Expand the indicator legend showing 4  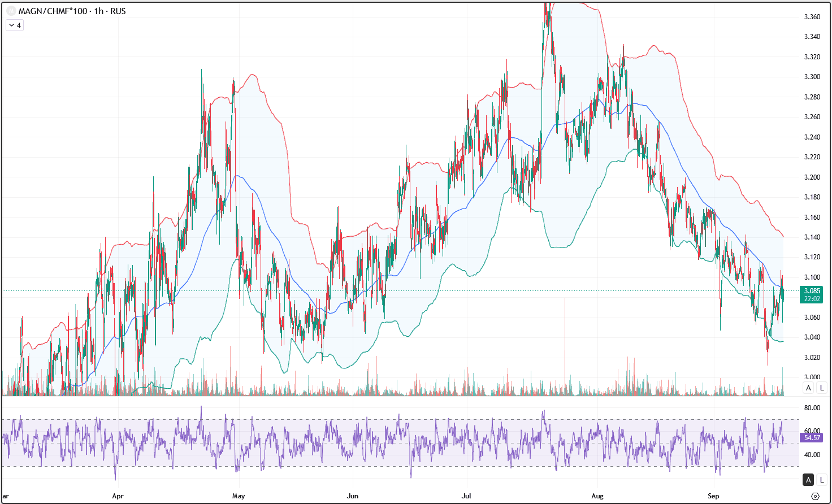15,25
